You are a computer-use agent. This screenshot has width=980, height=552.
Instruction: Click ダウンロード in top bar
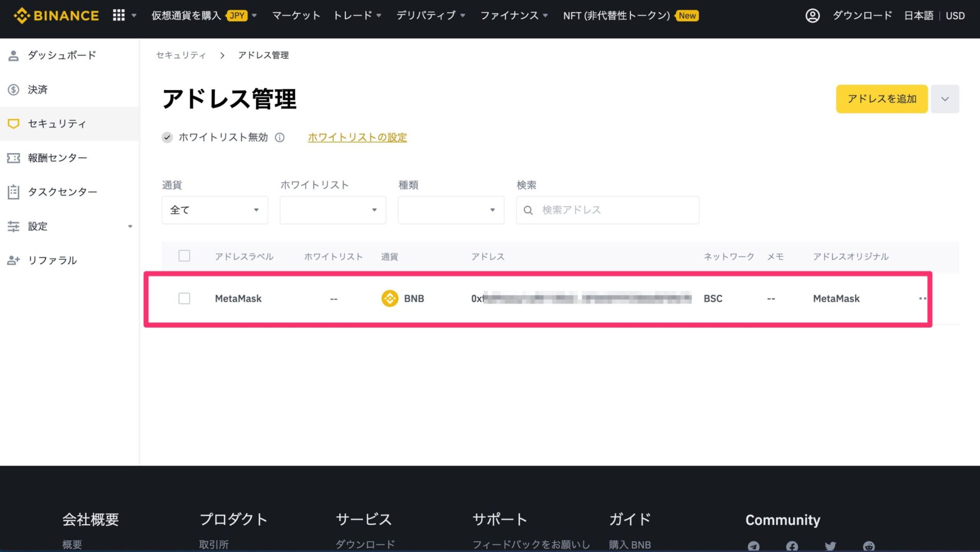tap(862, 15)
